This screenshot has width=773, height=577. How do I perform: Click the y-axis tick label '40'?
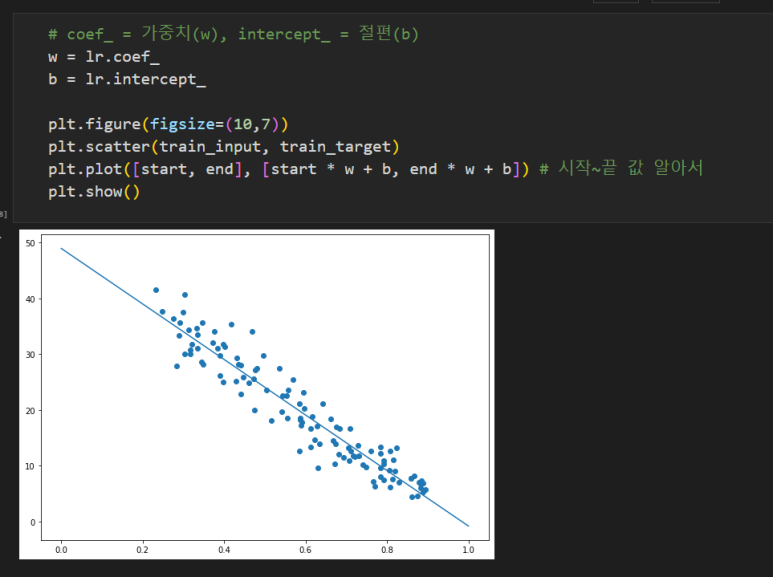click(x=31, y=299)
